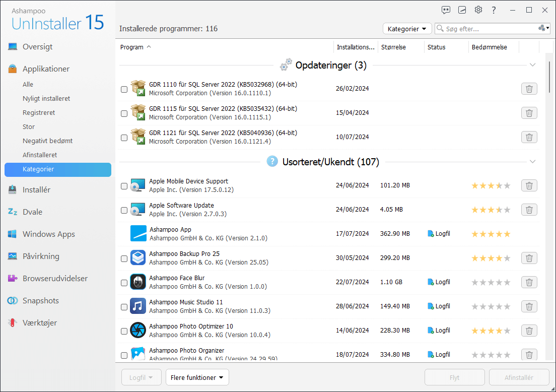Image resolution: width=556 pixels, height=392 pixels.
Task: Click the Ashampoo Backup Pro 25 icon
Action: 138,258
